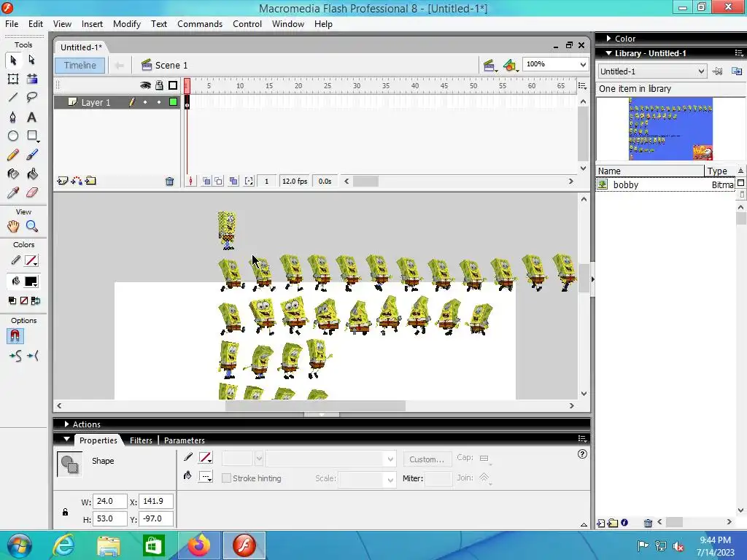Select the Ink Bottle tool
The image size is (747, 560).
pos(13,174)
